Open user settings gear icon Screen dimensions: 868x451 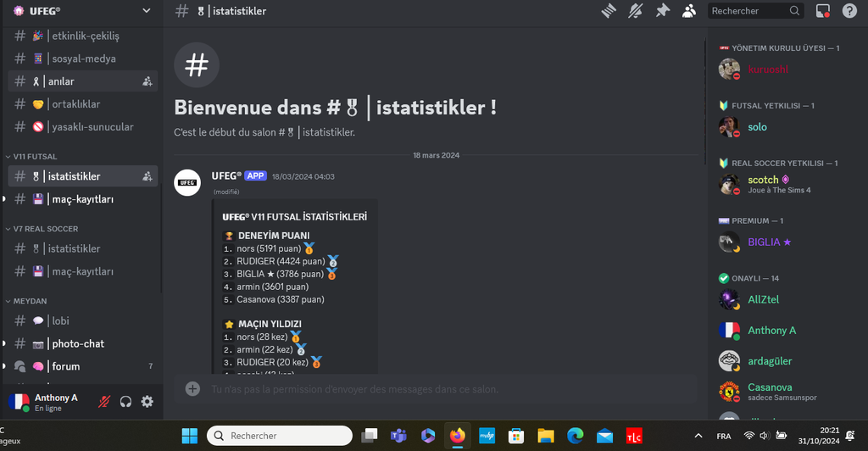(147, 402)
